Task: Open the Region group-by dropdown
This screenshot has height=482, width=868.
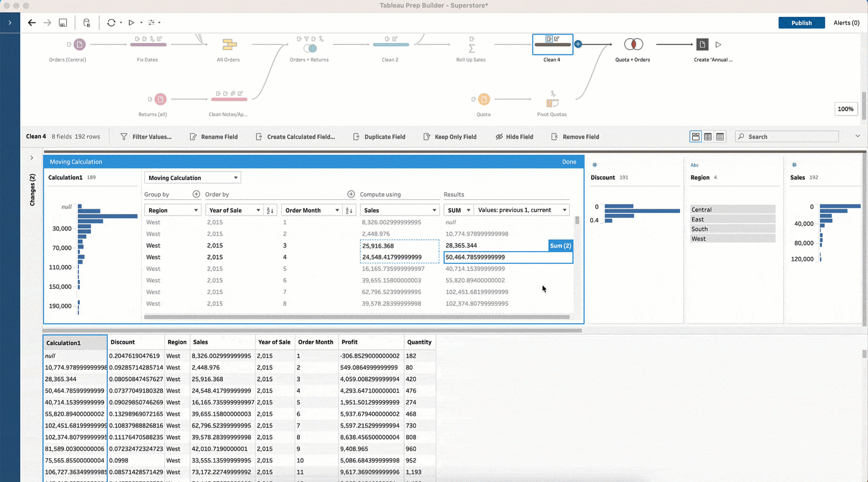Action: [x=173, y=210]
